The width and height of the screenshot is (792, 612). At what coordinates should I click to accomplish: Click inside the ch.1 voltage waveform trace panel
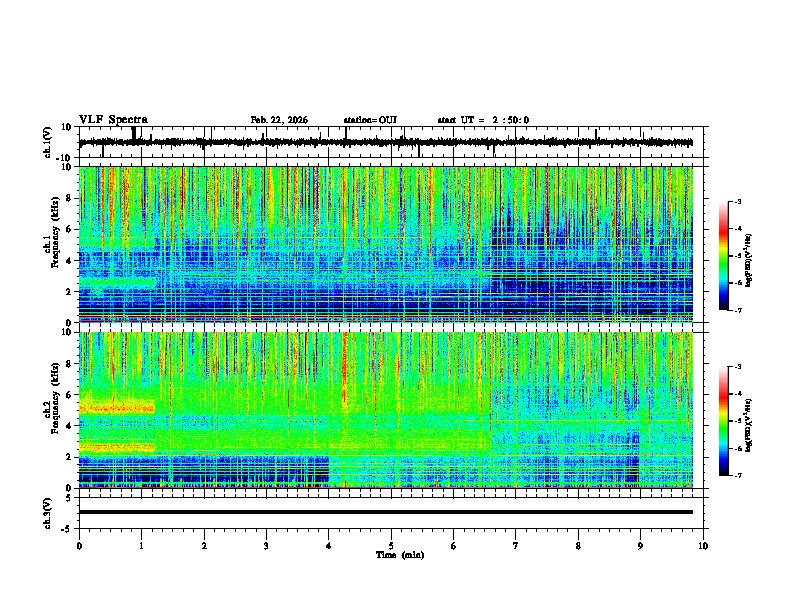click(x=393, y=142)
